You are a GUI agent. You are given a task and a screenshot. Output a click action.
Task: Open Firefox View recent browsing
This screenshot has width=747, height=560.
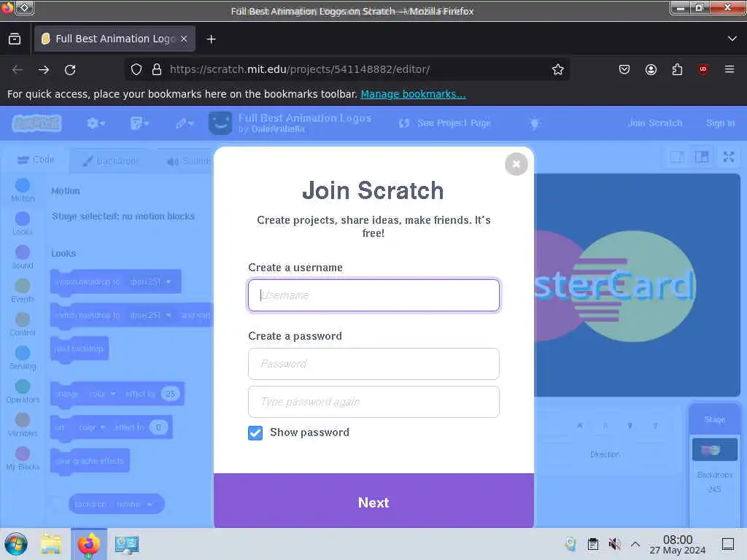[15, 39]
